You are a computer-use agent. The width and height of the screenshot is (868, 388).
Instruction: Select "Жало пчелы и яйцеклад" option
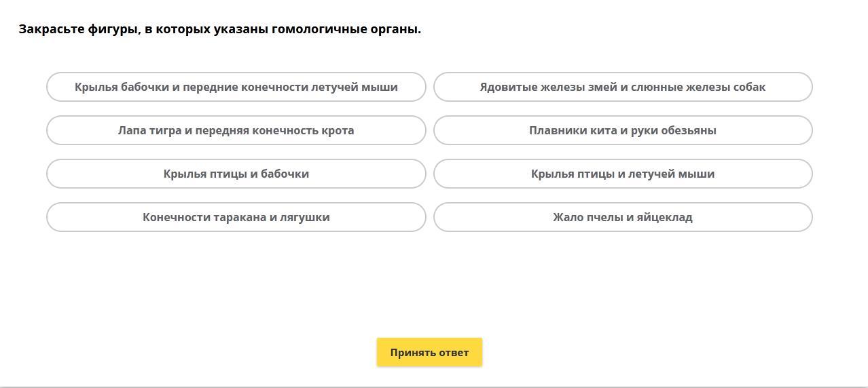(622, 217)
